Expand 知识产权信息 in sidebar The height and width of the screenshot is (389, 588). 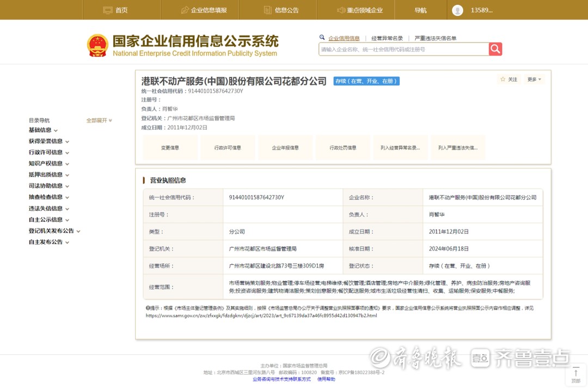coord(49,163)
